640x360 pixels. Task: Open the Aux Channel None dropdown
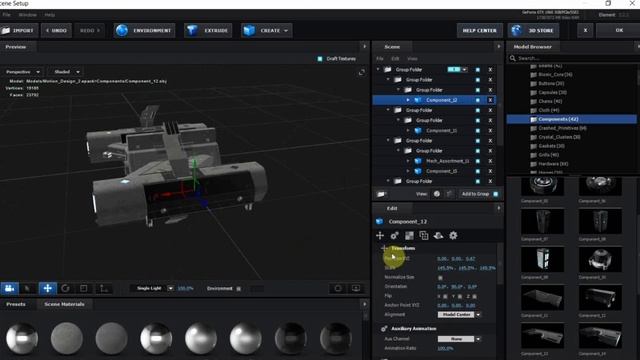[x=460, y=339]
